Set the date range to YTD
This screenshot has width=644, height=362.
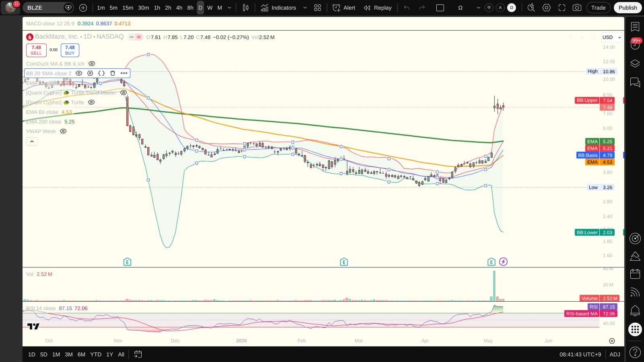coord(96,354)
